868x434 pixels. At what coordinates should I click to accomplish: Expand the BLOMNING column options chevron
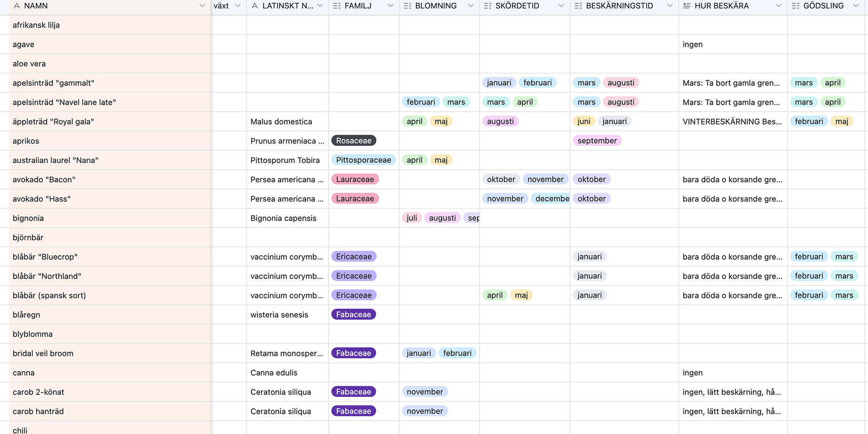[x=471, y=6]
